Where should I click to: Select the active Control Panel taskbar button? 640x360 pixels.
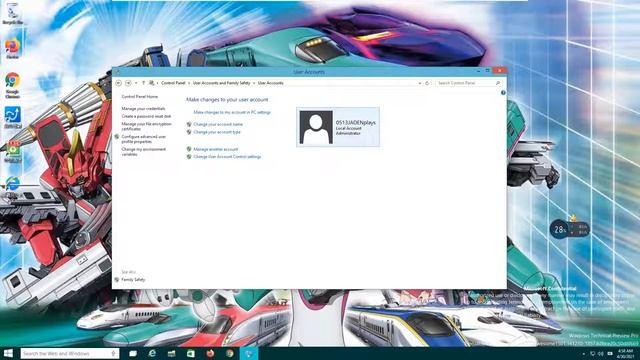click(249, 353)
